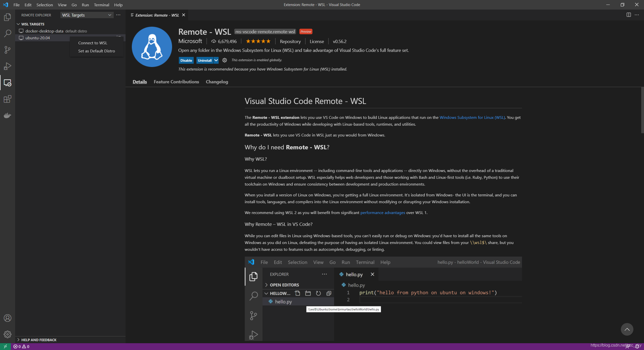Click the VS Code logo in title bar

6,5
